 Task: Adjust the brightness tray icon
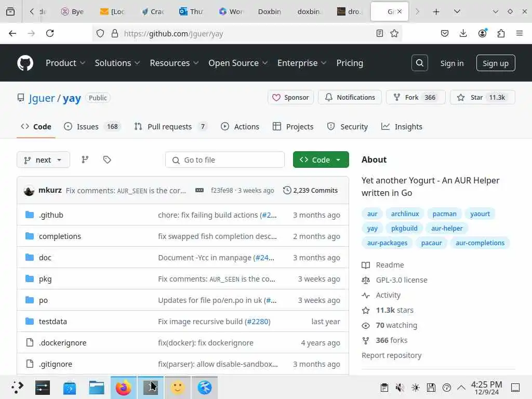point(415,388)
